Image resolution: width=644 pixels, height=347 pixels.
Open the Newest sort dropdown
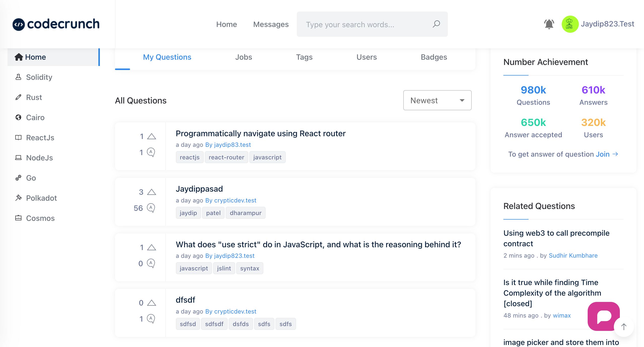click(437, 100)
